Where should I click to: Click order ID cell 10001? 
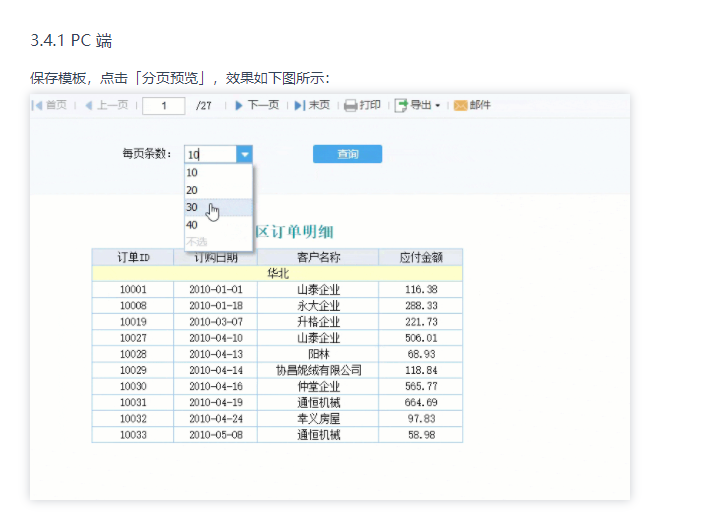tap(133, 289)
